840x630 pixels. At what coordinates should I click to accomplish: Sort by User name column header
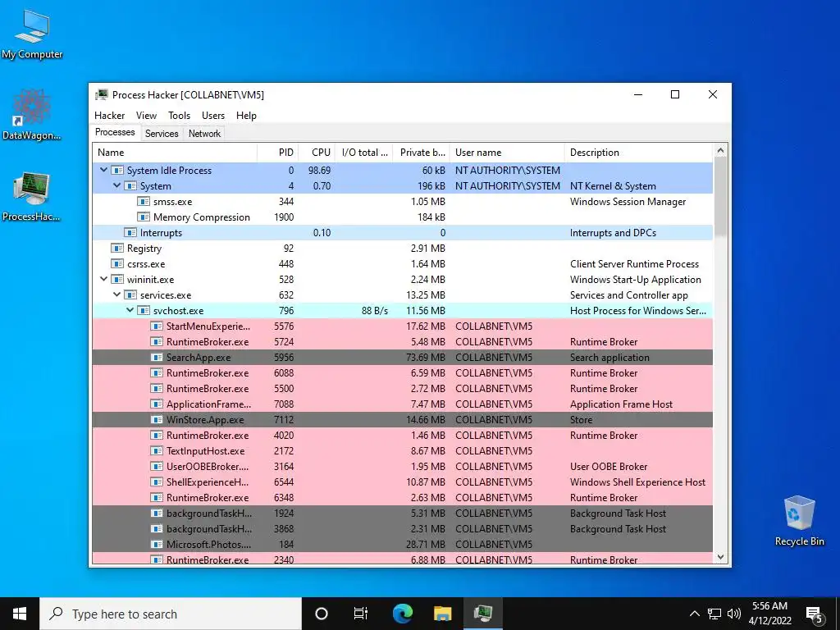point(507,153)
